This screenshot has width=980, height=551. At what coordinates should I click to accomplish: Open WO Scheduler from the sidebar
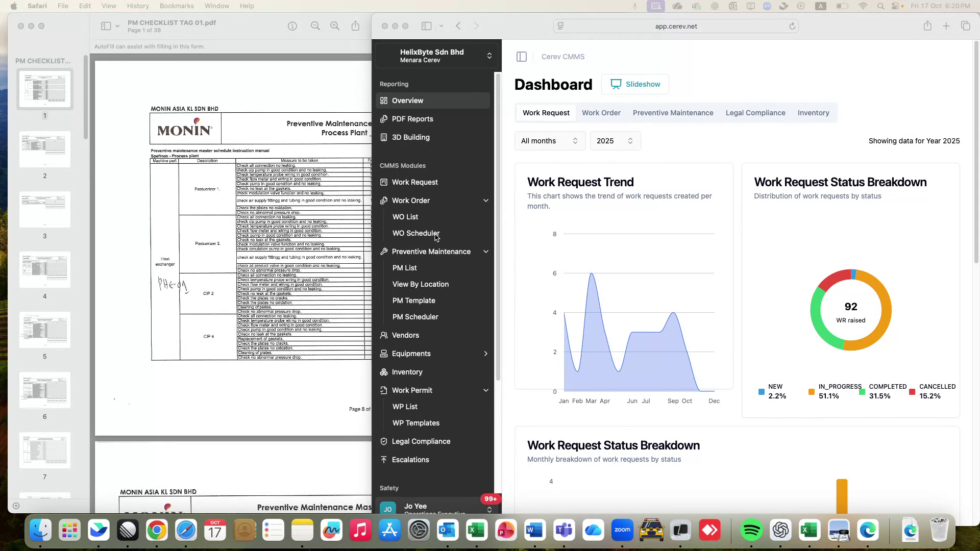[x=416, y=233]
